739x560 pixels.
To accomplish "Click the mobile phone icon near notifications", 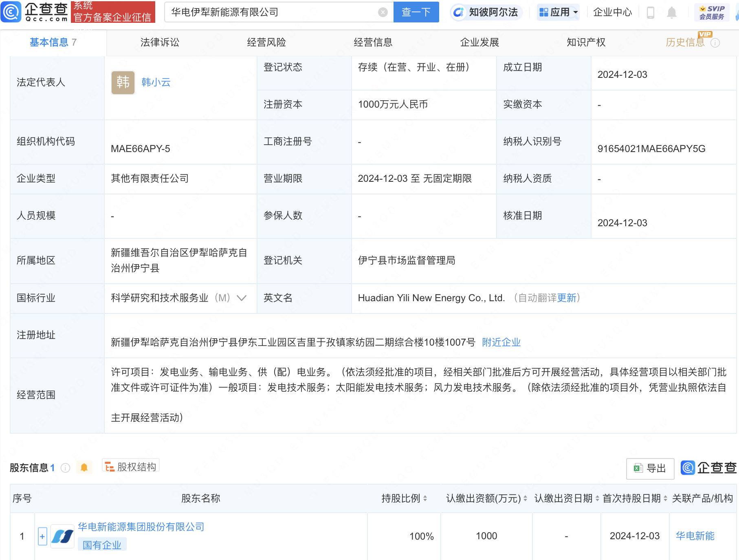I will 650,13.
